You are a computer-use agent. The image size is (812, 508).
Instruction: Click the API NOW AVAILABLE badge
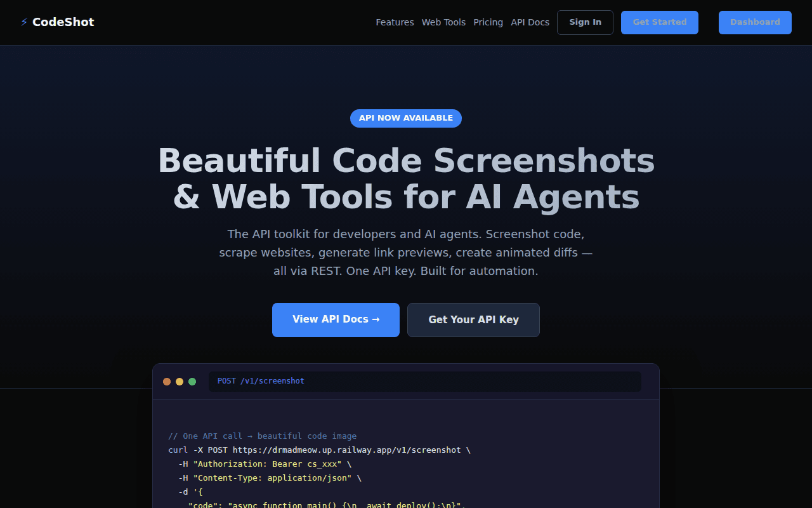(x=406, y=118)
